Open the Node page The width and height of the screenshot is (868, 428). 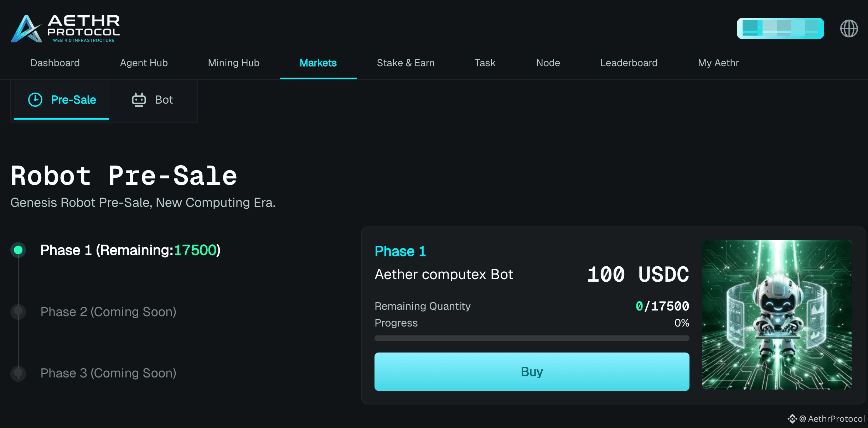pyautogui.click(x=548, y=63)
